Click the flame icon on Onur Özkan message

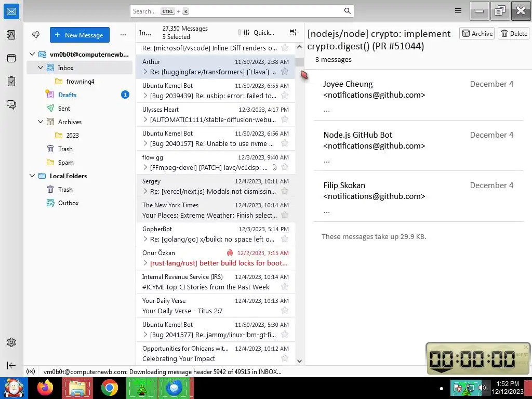point(230,253)
